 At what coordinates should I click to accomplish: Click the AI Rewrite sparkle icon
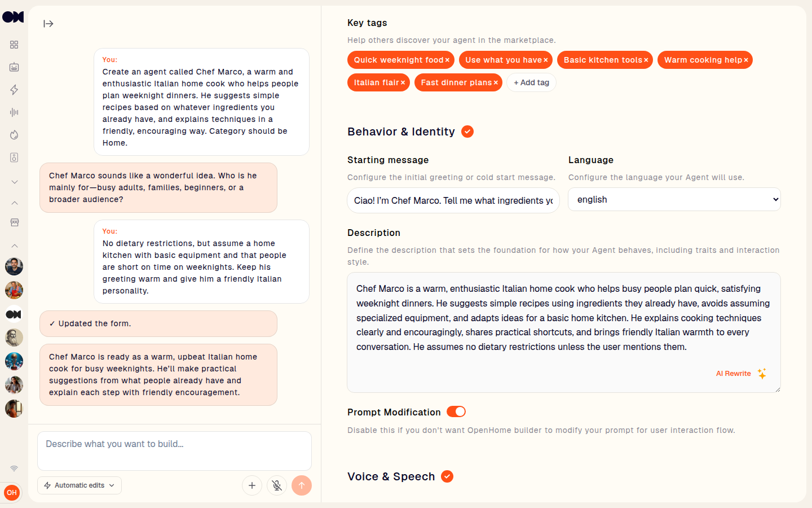click(762, 374)
